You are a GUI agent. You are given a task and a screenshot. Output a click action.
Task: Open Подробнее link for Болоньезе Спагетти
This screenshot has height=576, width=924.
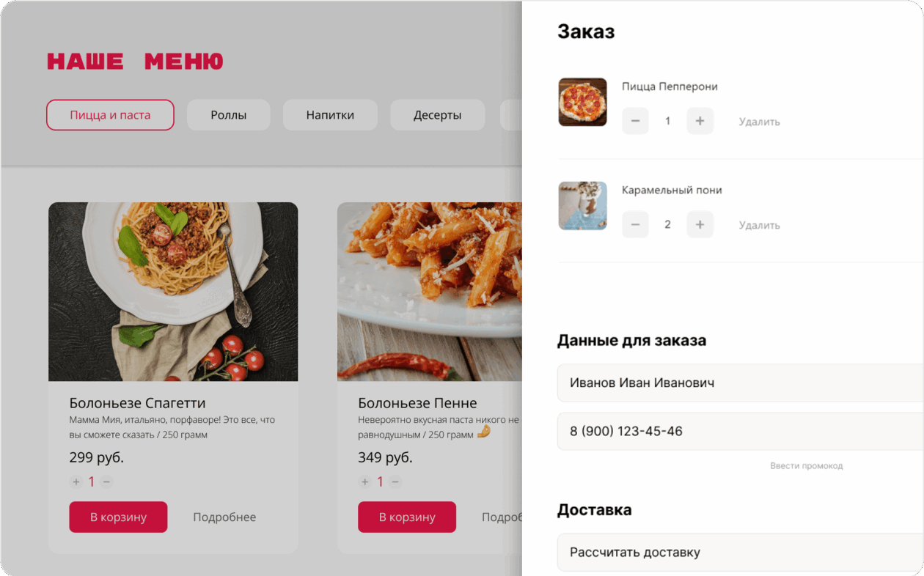224,517
